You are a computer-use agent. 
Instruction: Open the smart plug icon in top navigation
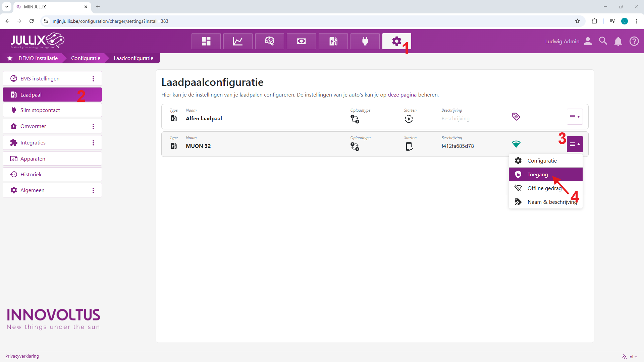(365, 41)
